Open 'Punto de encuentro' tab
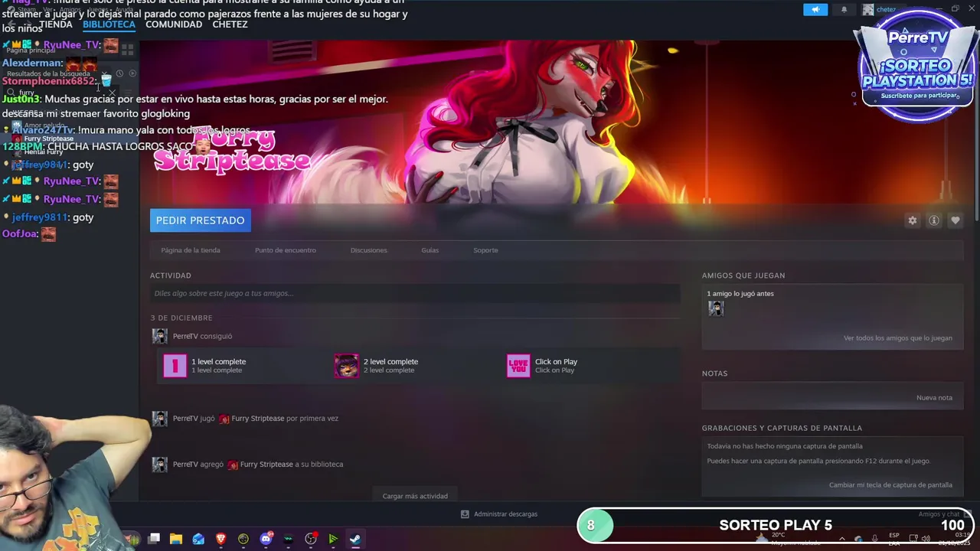Screen dimensions: 980x551 click(x=286, y=250)
